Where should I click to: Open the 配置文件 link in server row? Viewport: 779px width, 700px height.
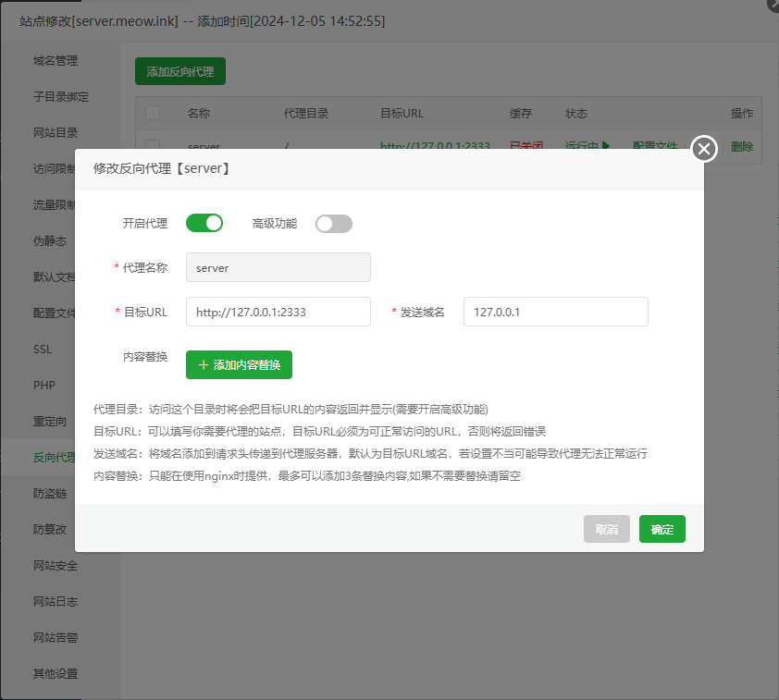point(655,146)
